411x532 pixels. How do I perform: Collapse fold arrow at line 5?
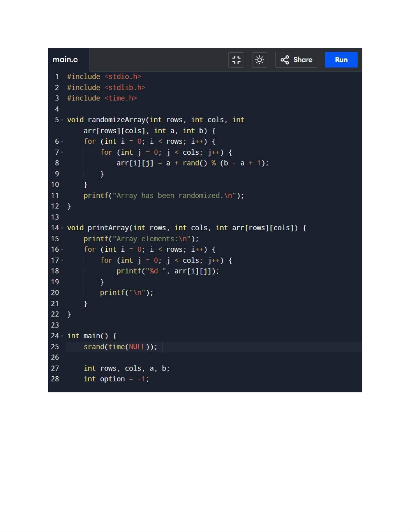coord(62,120)
